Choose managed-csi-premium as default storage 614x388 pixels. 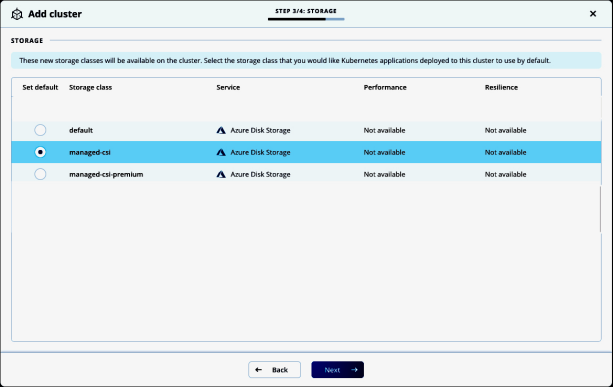coord(40,174)
